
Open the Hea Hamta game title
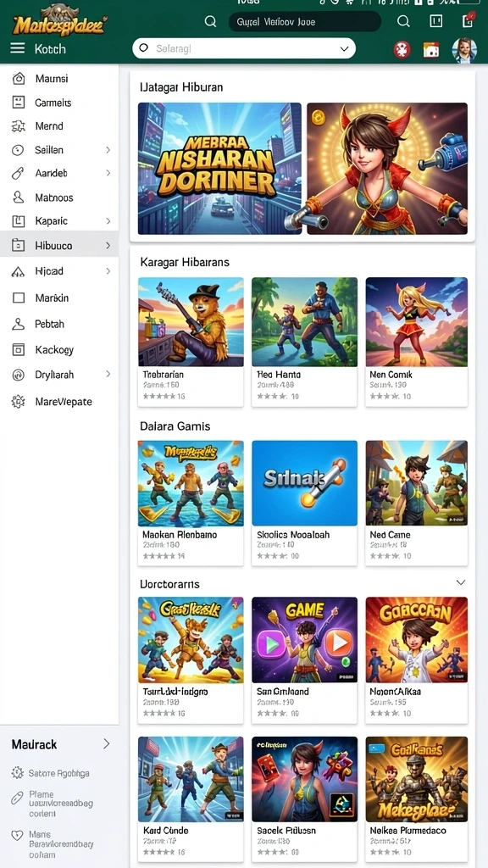(278, 375)
